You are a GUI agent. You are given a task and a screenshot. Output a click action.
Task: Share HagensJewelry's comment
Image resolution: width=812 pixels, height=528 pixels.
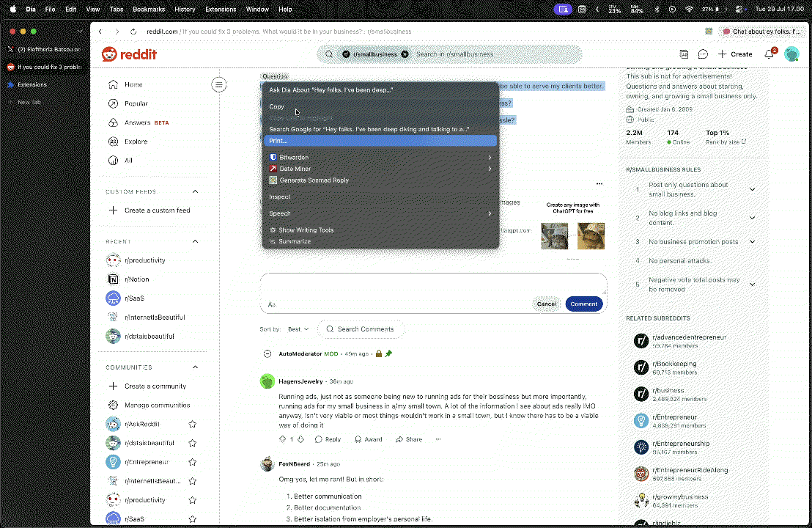coord(409,439)
